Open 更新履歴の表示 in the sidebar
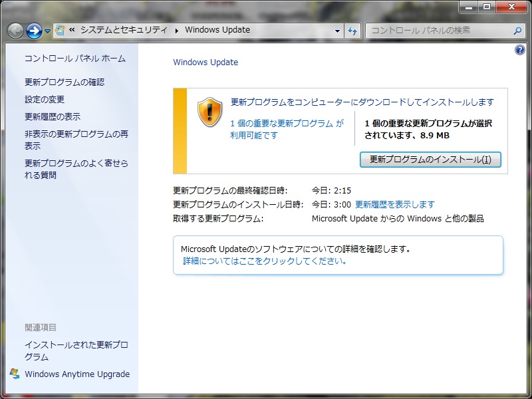The width and height of the screenshot is (532, 399). coord(53,117)
